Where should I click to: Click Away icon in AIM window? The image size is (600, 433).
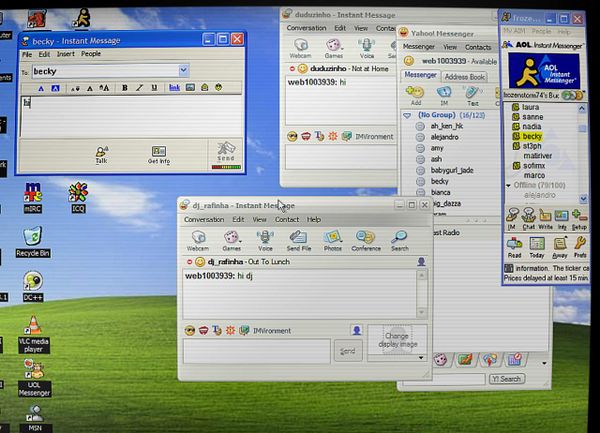559,247
